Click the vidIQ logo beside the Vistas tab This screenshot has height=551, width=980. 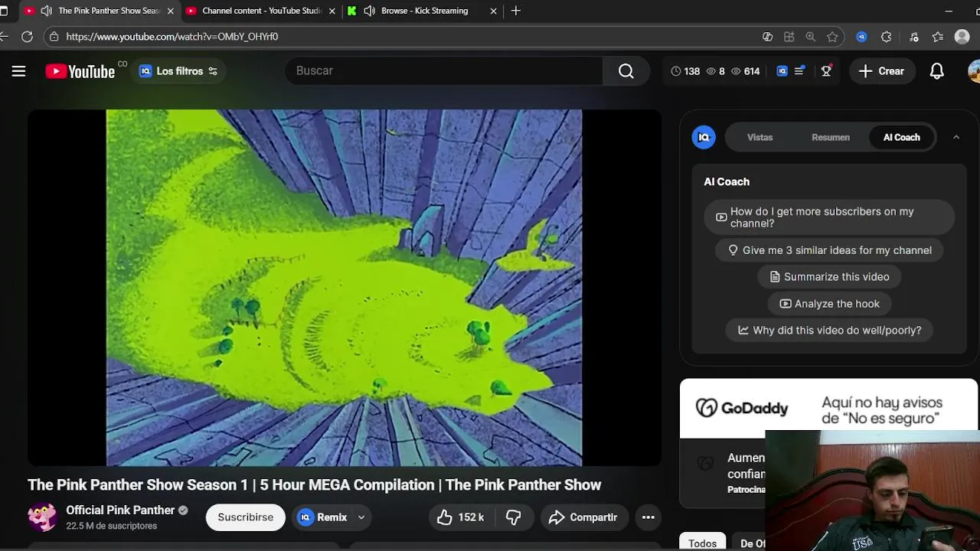[704, 137]
